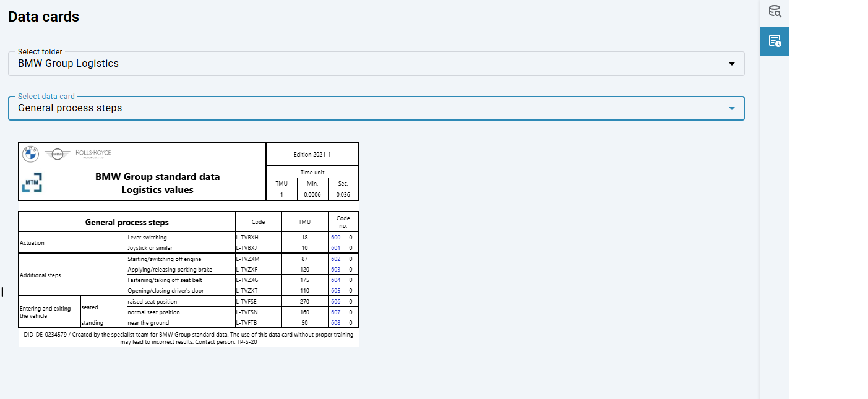Click the Rolls-Royce logo
Image resolution: width=868 pixels, height=399 pixels.
point(93,153)
